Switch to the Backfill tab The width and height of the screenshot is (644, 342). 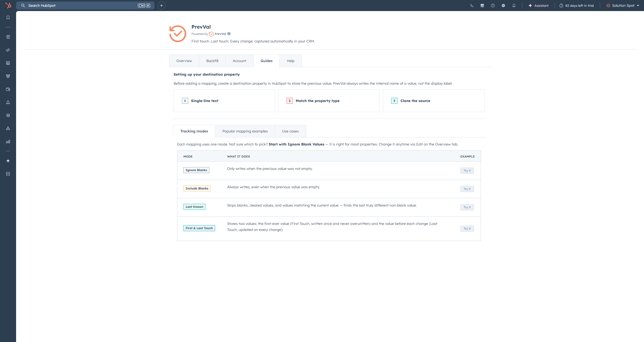[212, 61]
